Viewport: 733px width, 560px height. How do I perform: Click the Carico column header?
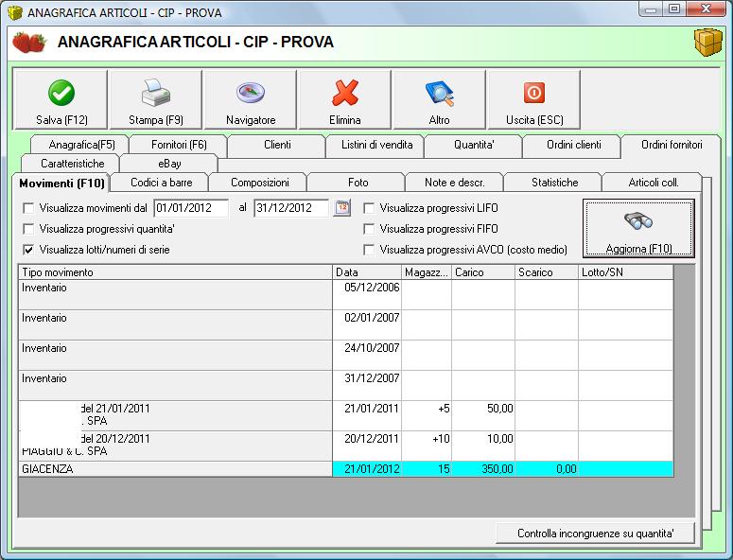(483, 272)
